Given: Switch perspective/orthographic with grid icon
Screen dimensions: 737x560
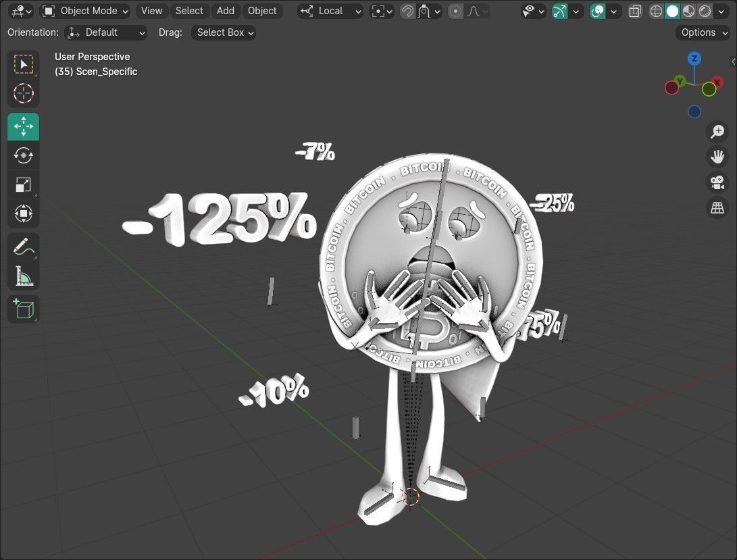Looking at the screenshot, I should pyautogui.click(x=717, y=208).
